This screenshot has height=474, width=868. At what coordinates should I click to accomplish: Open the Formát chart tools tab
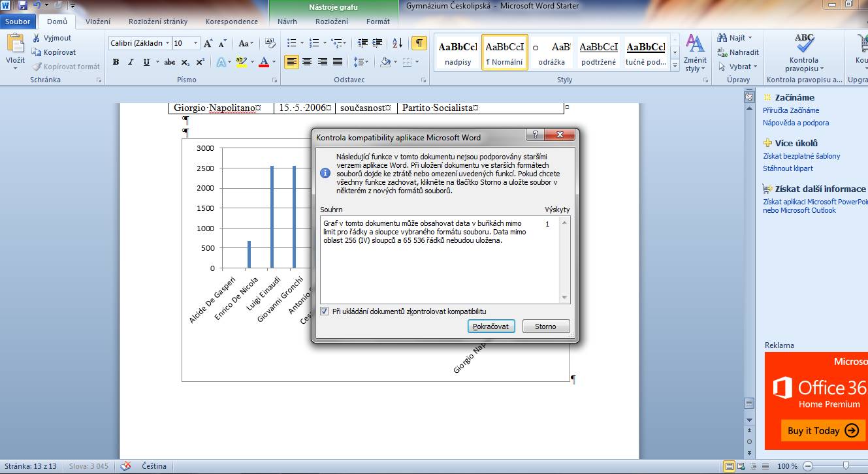tap(378, 22)
